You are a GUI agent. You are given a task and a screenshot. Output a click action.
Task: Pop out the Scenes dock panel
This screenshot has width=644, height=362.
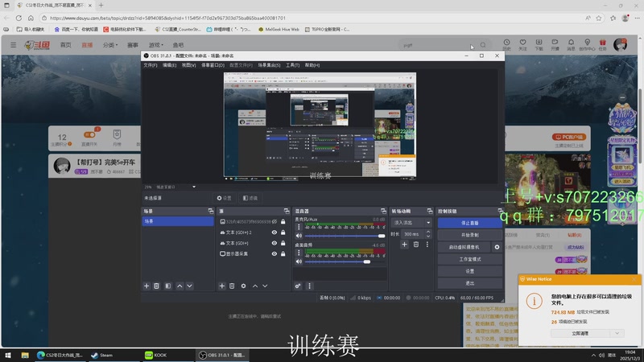(x=211, y=211)
